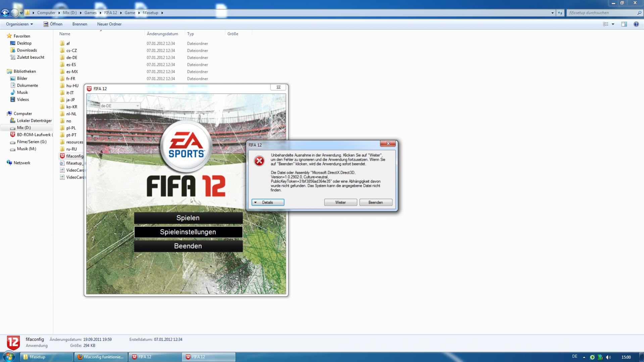Select Videos library
This screenshot has height=362, width=644.
click(23, 99)
